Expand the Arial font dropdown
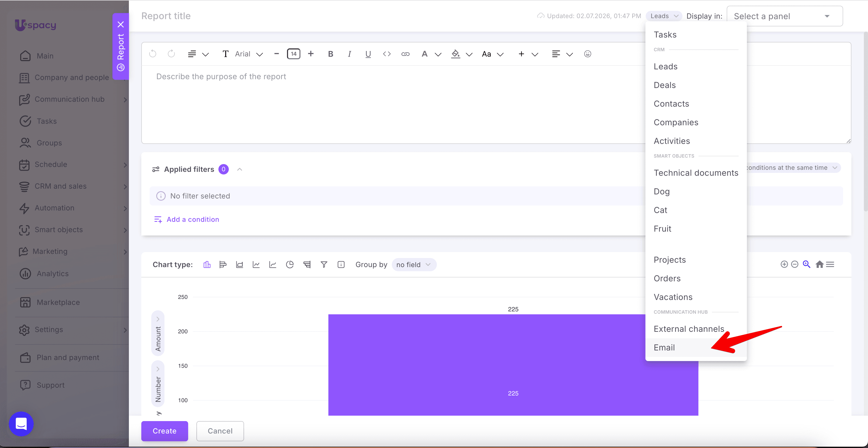The width and height of the screenshot is (868, 448). [x=249, y=54]
